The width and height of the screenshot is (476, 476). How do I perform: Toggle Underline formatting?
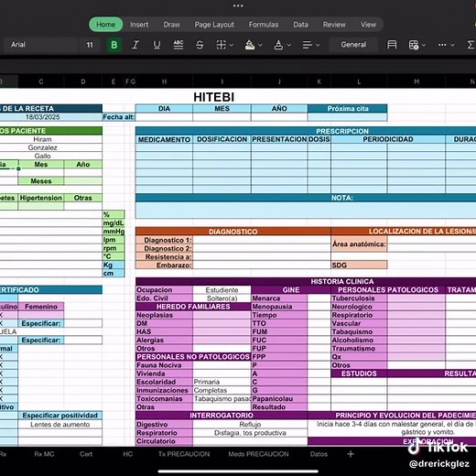click(x=157, y=45)
